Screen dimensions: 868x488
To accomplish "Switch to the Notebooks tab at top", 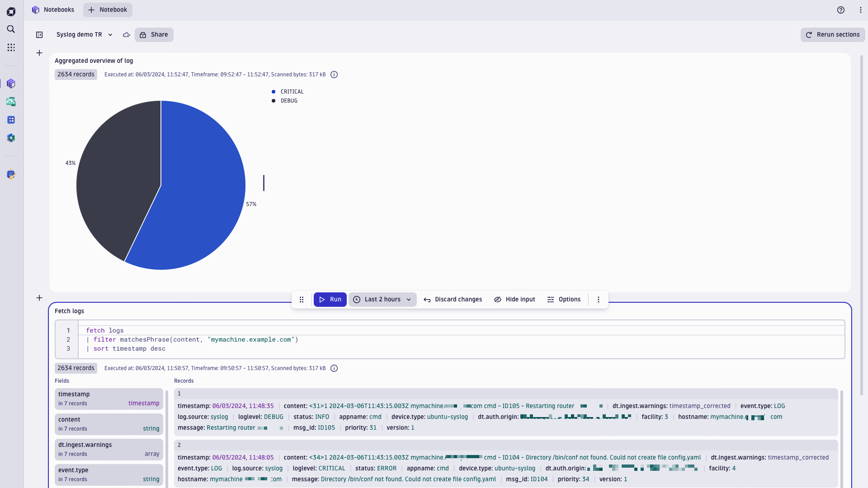I will [x=53, y=9].
